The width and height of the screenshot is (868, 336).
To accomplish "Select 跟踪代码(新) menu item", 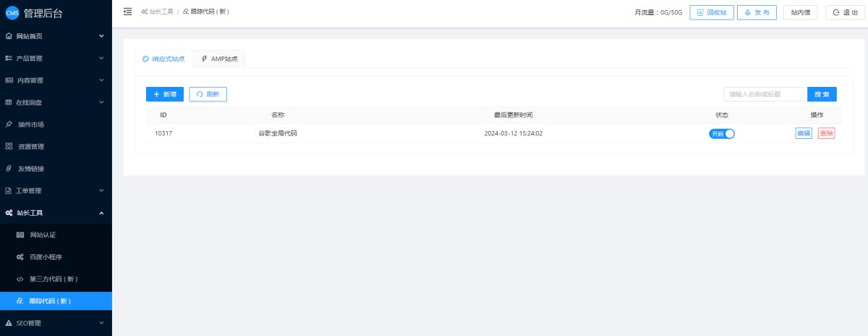I will [x=56, y=301].
